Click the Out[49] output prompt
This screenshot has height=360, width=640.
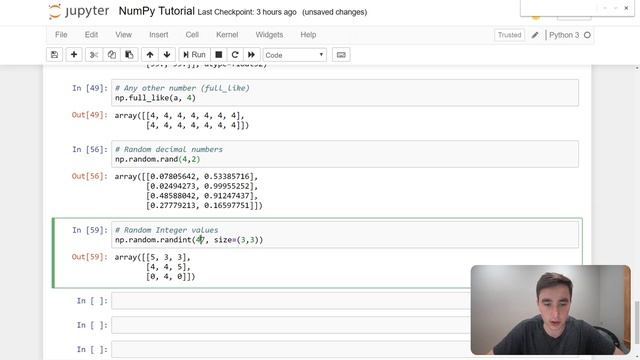(x=90, y=115)
